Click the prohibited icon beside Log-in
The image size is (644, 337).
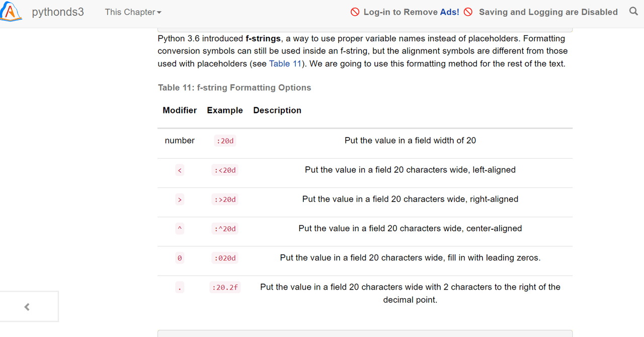pos(355,12)
